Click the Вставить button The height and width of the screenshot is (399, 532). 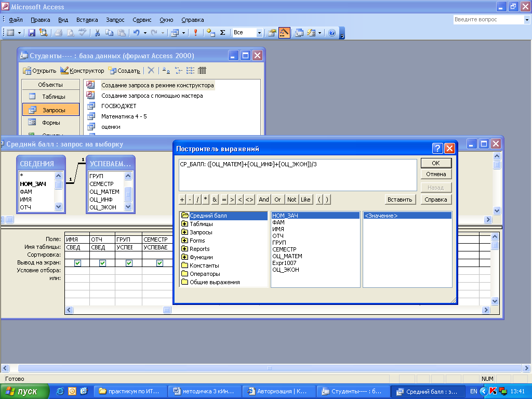[400, 199]
